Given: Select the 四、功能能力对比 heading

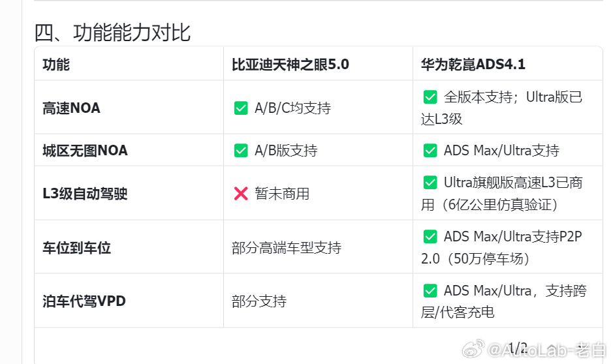Looking at the screenshot, I should pos(112,32).
